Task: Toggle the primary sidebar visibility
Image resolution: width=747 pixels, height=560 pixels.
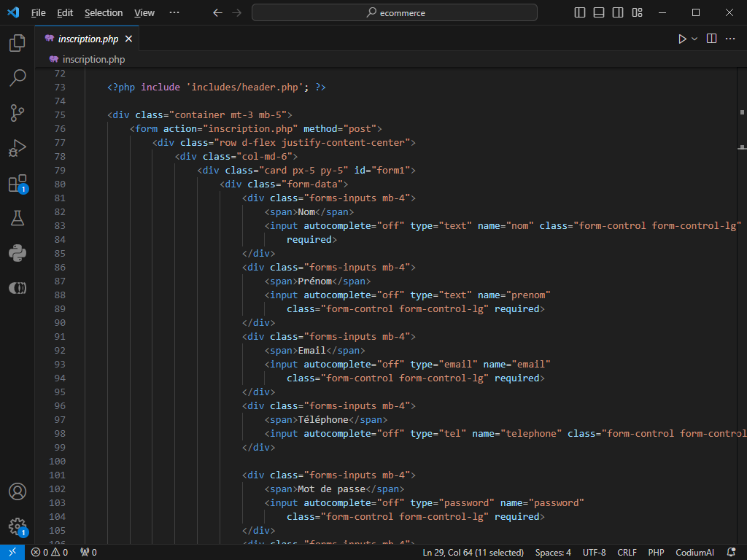Action: [579, 12]
